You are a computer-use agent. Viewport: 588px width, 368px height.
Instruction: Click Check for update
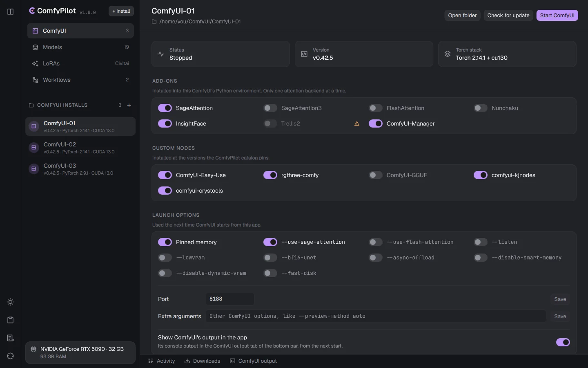click(x=508, y=16)
